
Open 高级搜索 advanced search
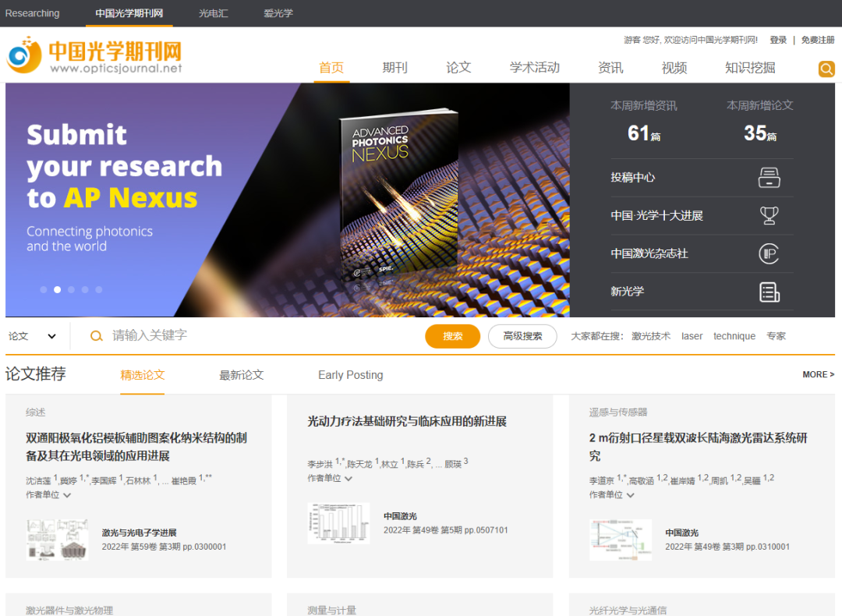[x=522, y=336]
